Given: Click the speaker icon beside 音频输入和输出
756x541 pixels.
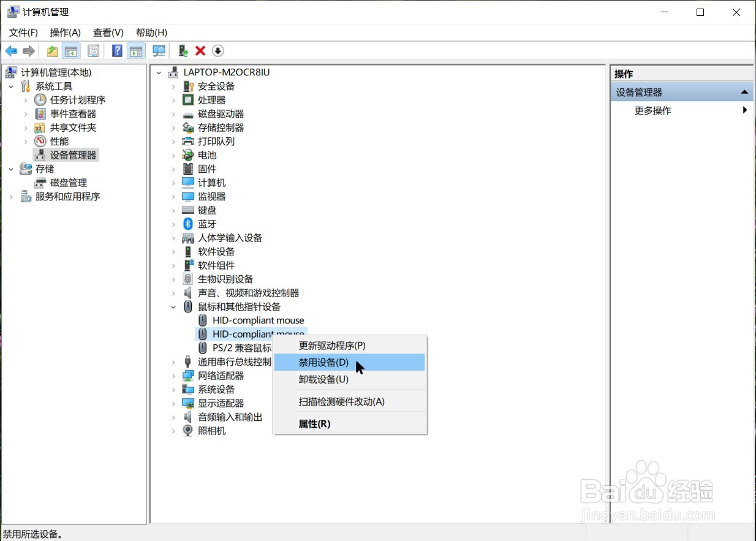Looking at the screenshot, I should pos(188,417).
